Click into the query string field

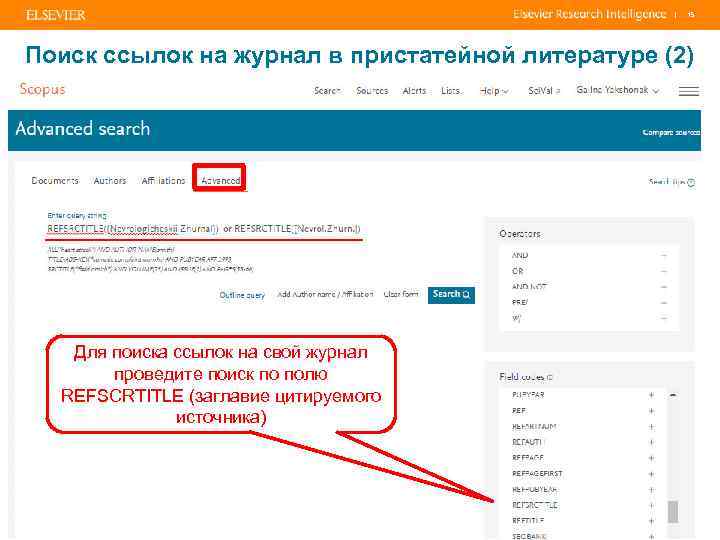coord(204,229)
